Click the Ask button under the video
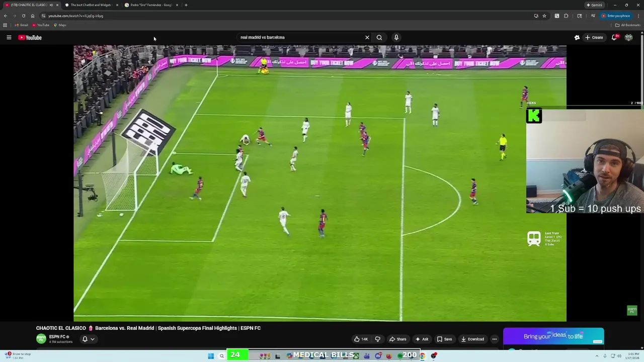Viewport: 644px width, 362px height. tap(422, 339)
